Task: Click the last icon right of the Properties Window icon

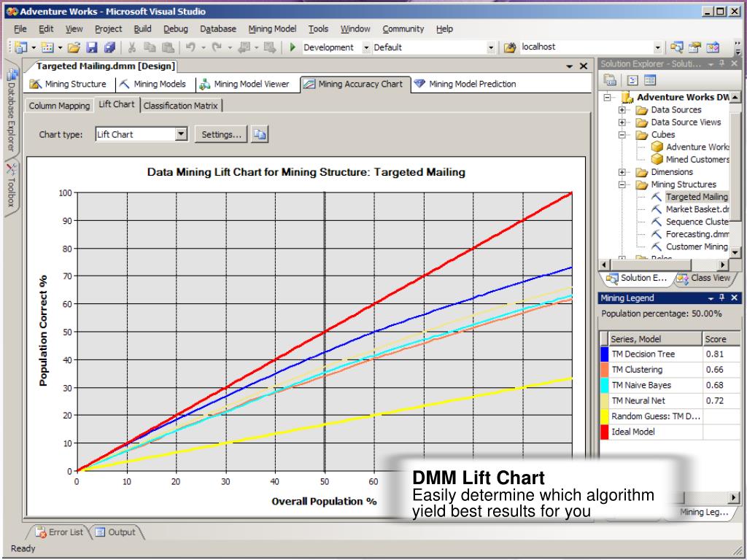Action: (713, 47)
